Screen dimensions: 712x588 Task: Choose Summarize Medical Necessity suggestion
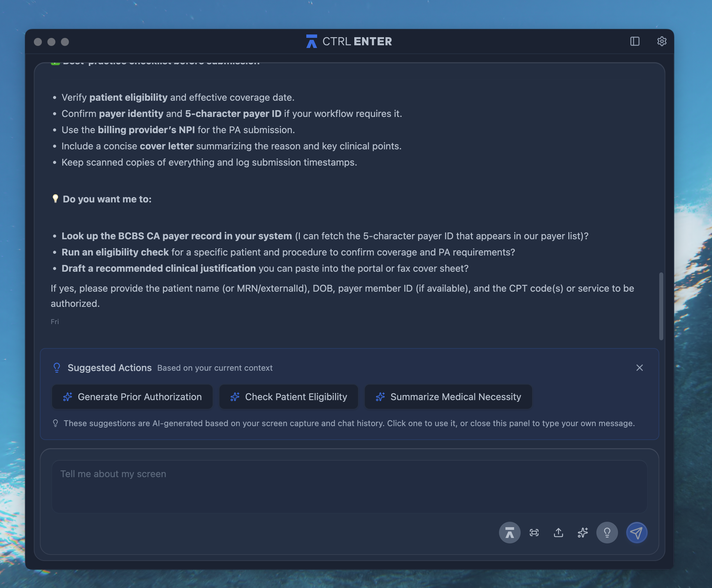(x=448, y=397)
